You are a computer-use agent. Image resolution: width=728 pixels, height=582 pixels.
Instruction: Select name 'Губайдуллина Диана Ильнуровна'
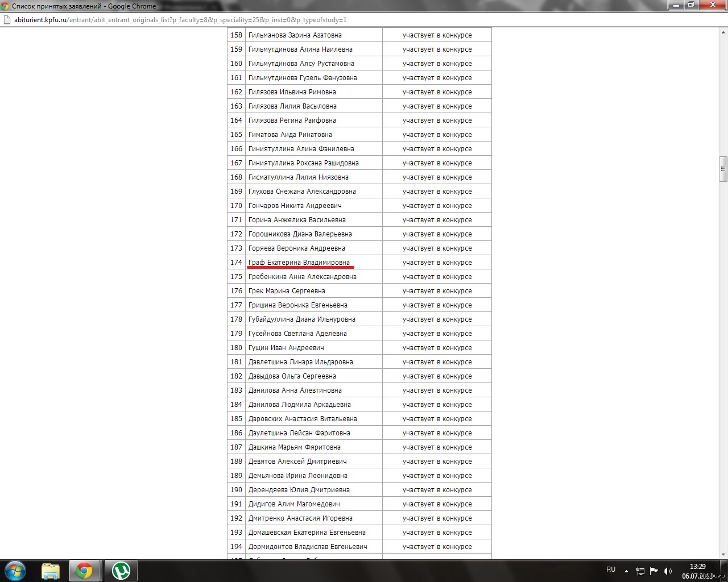[302, 319]
